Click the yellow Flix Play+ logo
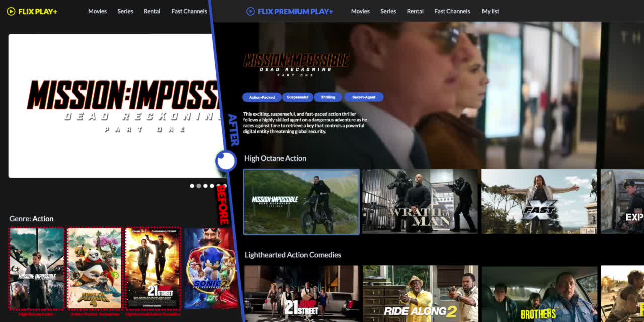The height and width of the screenshot is (322, 644). (x=32, y=11)
